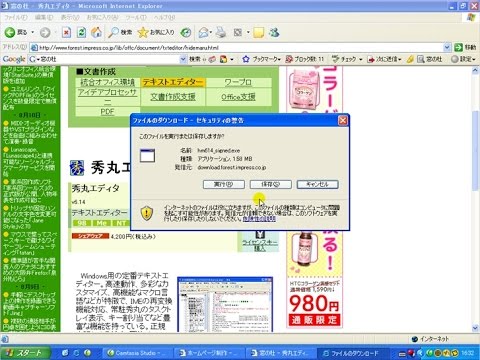Open the Mail icon dropdown arrow

[211, 33]
